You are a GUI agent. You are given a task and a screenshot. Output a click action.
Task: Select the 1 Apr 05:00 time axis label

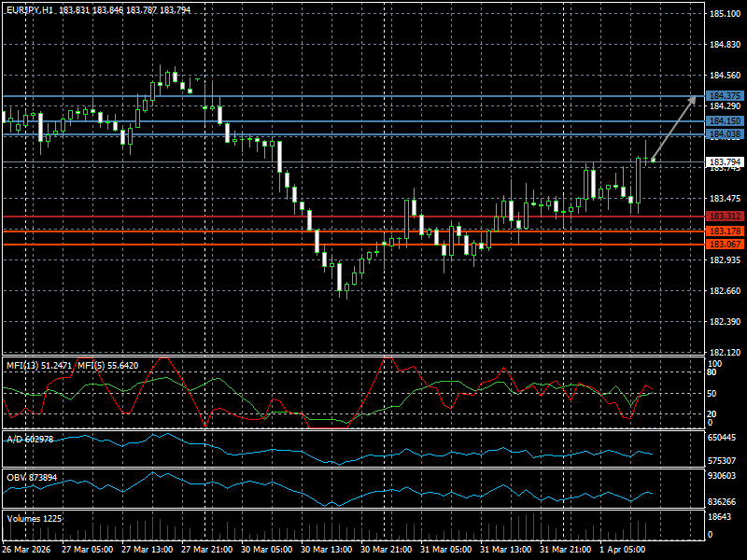pos(623,550)
